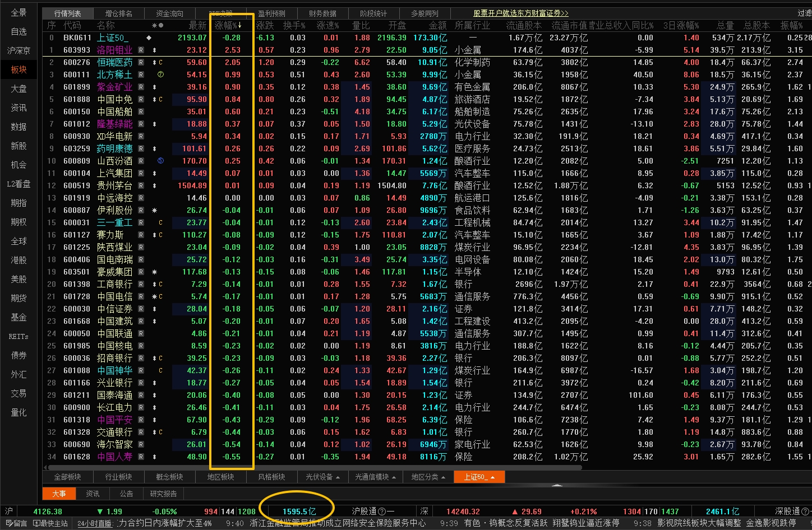Screen dimensions: 812x530
Task: Click the yellow C icon in 交通银行 row
Action: click(x=161, y=432)
